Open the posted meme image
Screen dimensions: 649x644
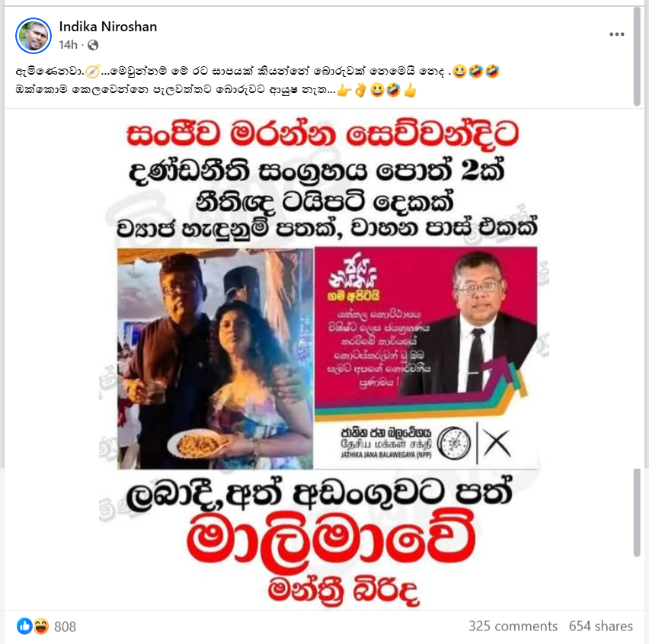325,360
